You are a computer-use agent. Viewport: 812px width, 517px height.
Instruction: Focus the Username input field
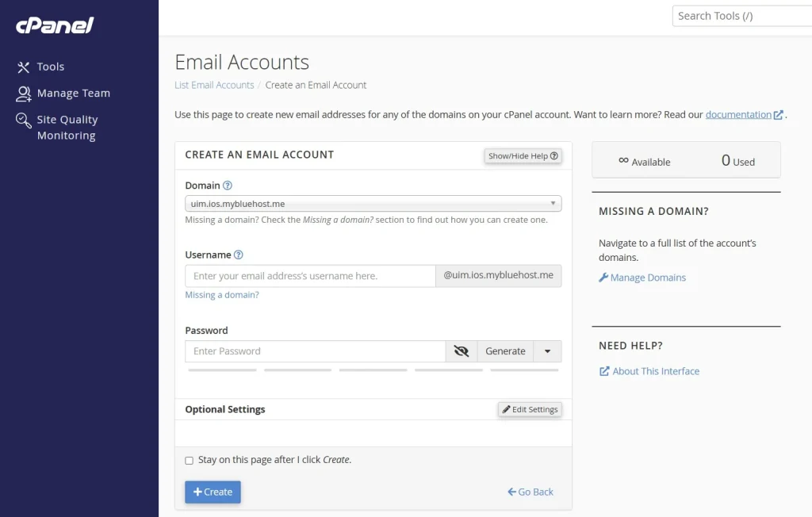(x=310, y=276)
